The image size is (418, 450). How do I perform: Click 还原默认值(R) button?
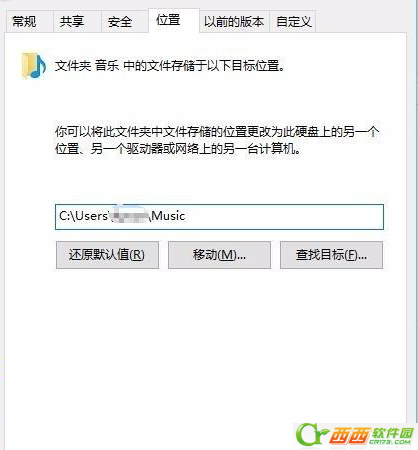tap(107, 255)
